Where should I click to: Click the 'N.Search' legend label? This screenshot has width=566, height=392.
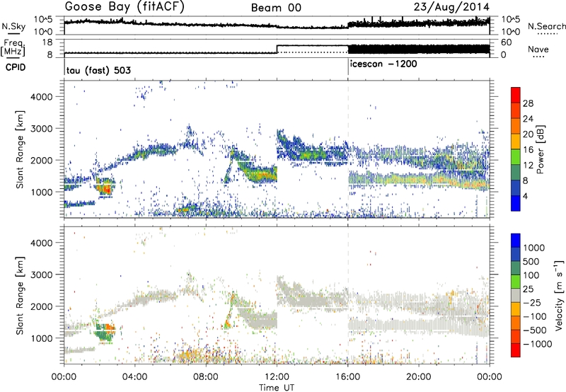(x=546, y=26)
